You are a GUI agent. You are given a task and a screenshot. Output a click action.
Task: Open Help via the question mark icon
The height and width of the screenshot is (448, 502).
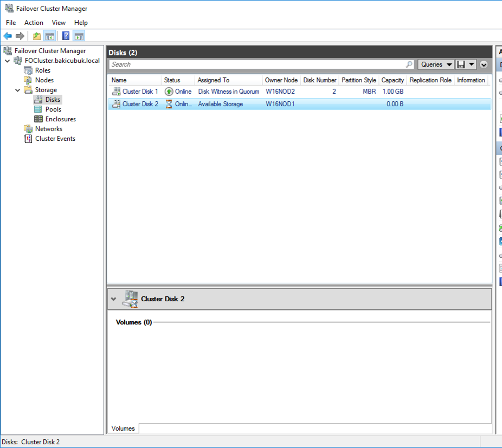tap(66, 36)
